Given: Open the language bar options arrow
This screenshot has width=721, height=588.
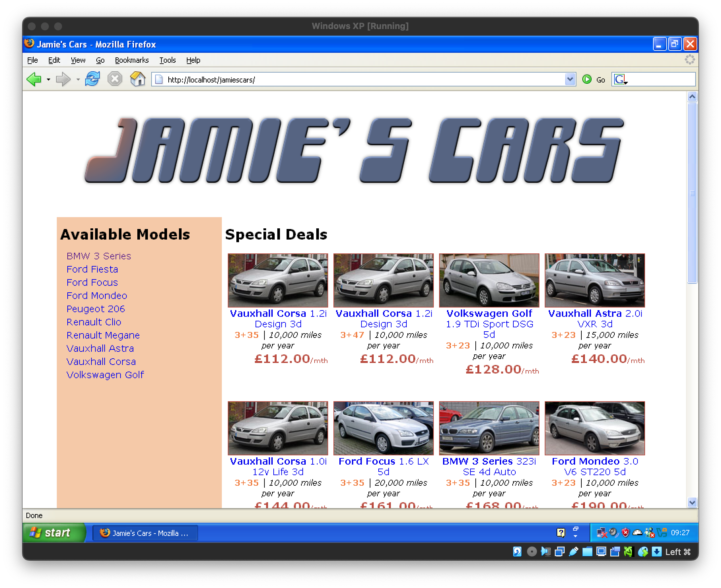Looking at the screenshot, I should coord(575,536).
